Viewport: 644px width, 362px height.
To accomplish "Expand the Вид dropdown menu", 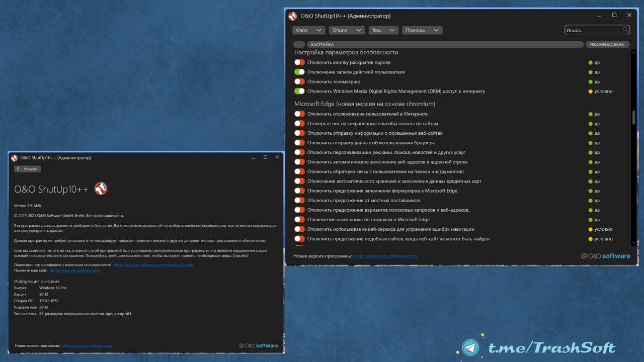I will (x=383, y=30).
